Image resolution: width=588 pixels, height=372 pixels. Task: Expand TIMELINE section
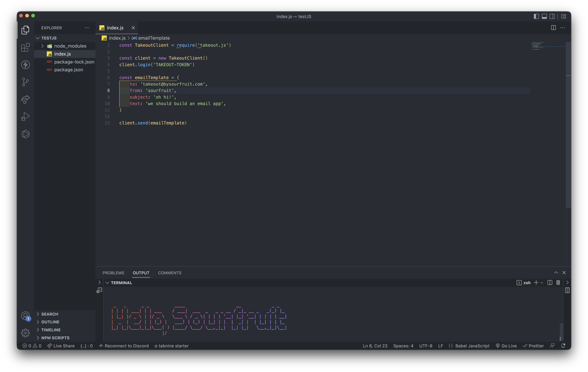point(65,330)
